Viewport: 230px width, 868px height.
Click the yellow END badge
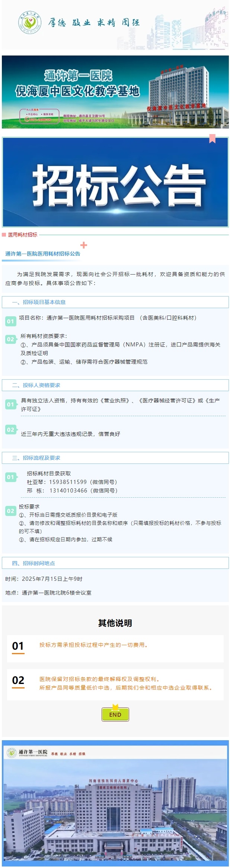click(x=115, y=714)
